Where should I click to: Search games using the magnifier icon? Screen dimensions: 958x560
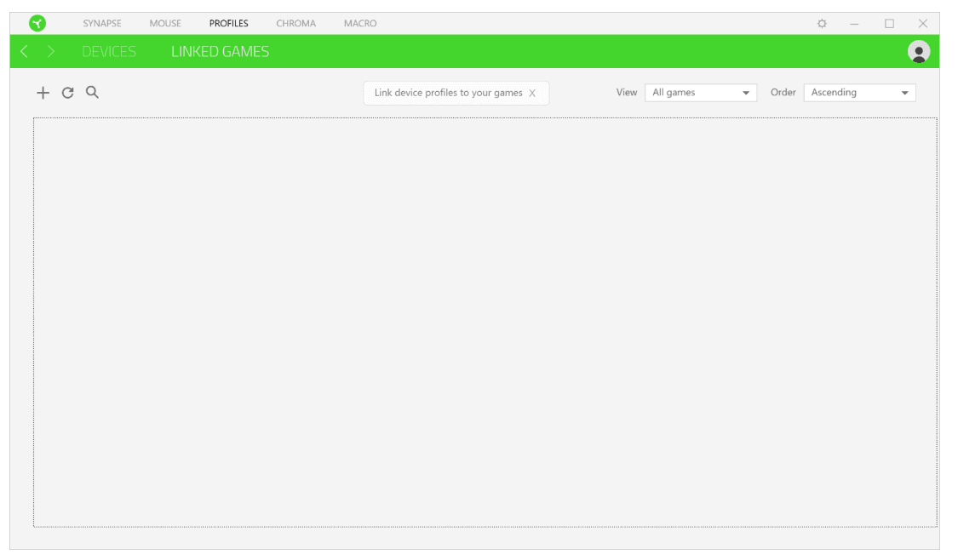(93, 93)
